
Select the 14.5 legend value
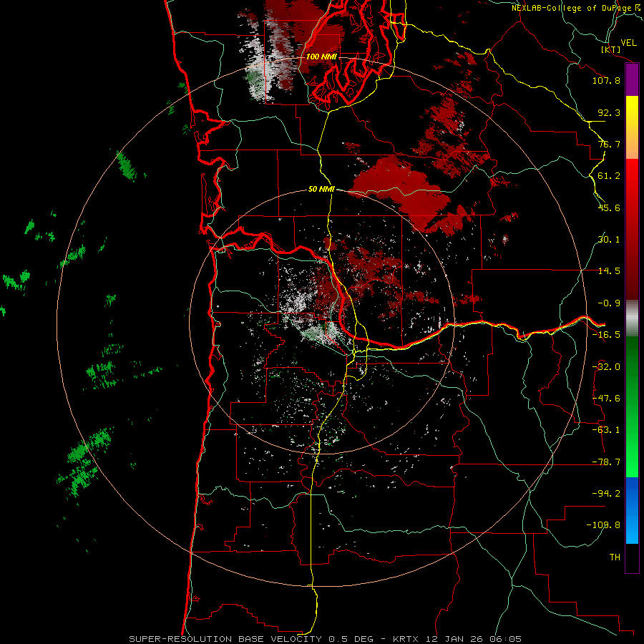pyautogui.click(x=609, y=271)
